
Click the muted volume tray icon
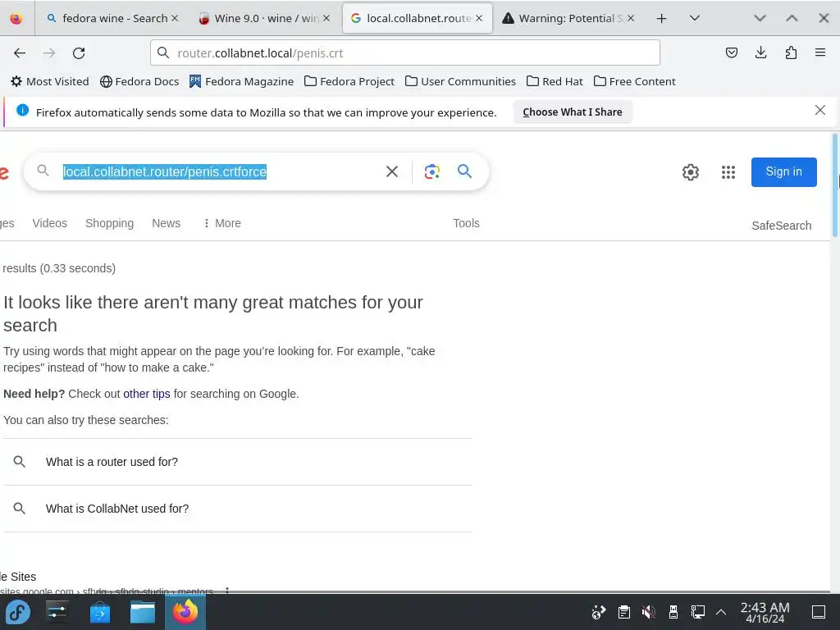click(649, 612)
